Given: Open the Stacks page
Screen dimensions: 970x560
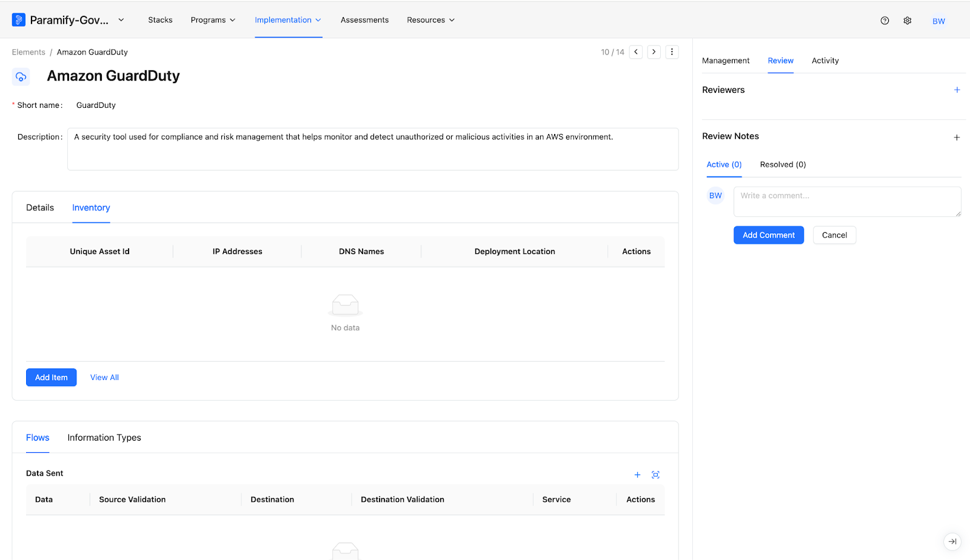Looking at the screenshot, I should click(160, 20).
